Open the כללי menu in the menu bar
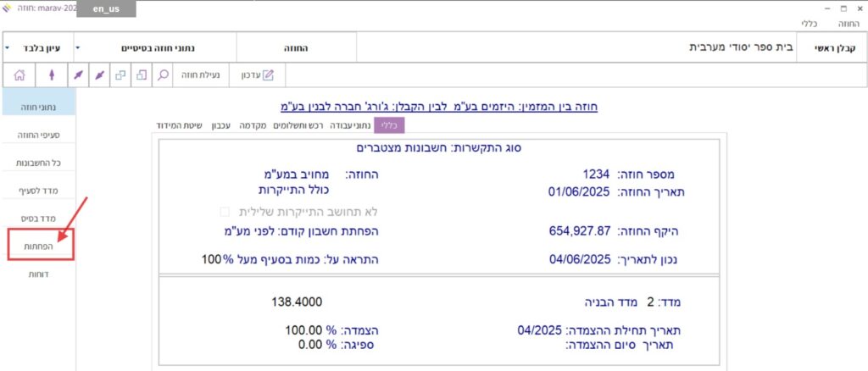This screenshot has height=371, width=868. [x=810, y=25]
